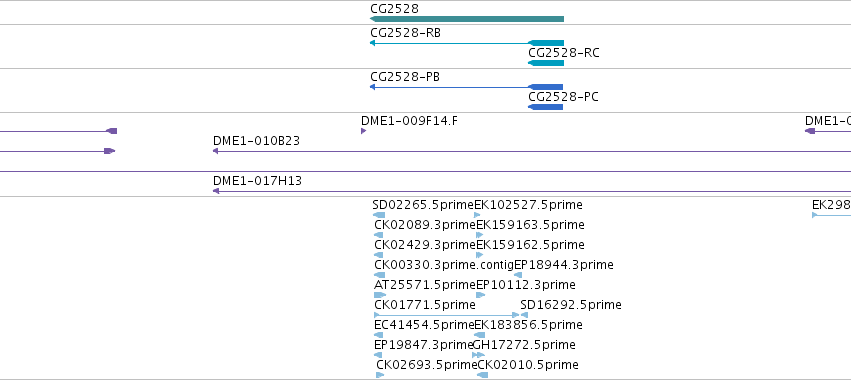This screenshot has height=380, width=851.
Task: Select the GH17272.5prime EST double arrow
Action: 479,355
